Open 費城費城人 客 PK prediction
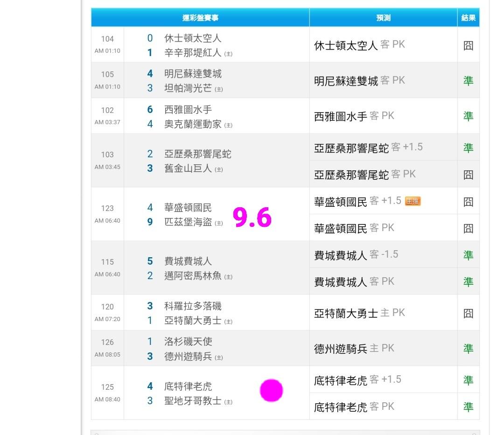This screenshot has height=435, width=504. [354, 282]
